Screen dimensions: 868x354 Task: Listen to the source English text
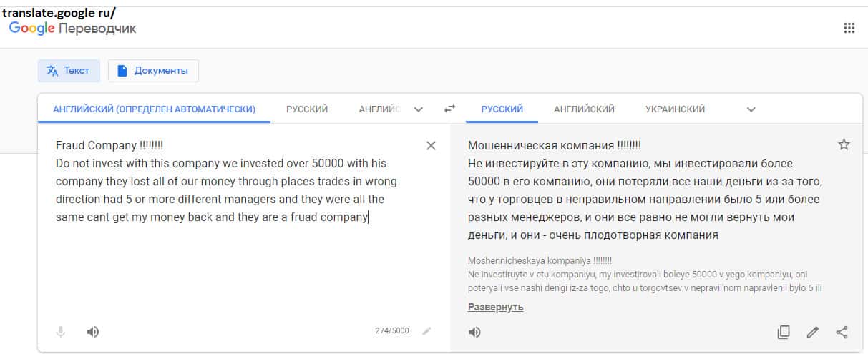pyautogui.click(x=93, y=332)
